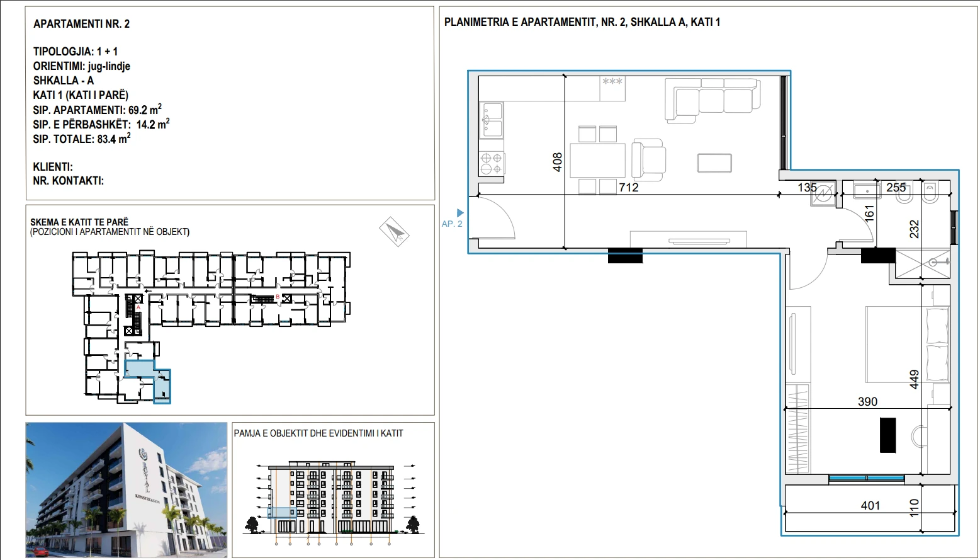Click the corner sofa in living room

pos(712,100)
